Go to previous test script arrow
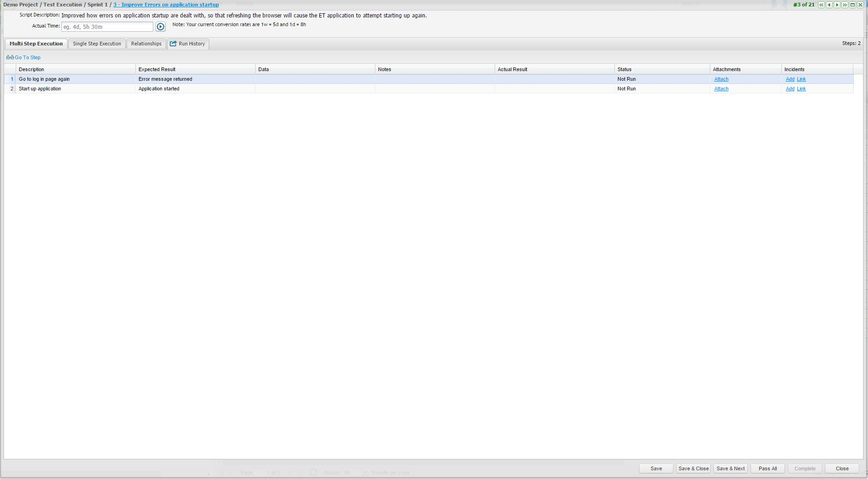Screen dimensions: 868x479 click(829, 5)
